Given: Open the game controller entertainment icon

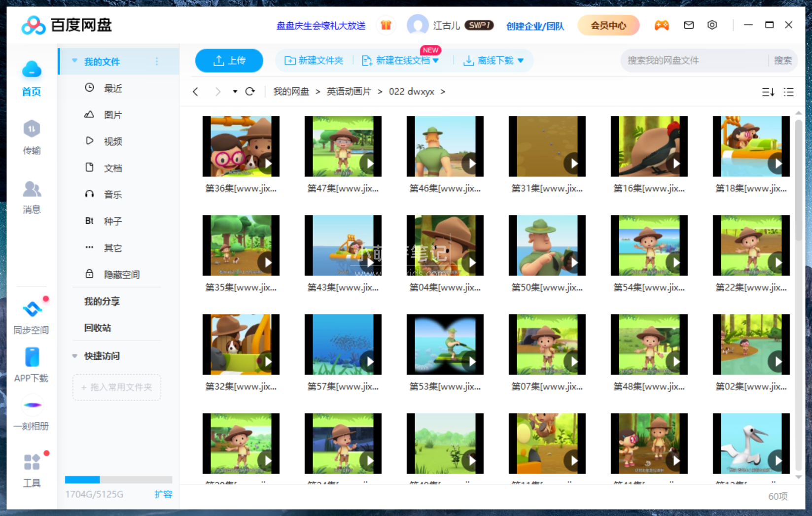Looking at the screenshot, I should (662, 25).
